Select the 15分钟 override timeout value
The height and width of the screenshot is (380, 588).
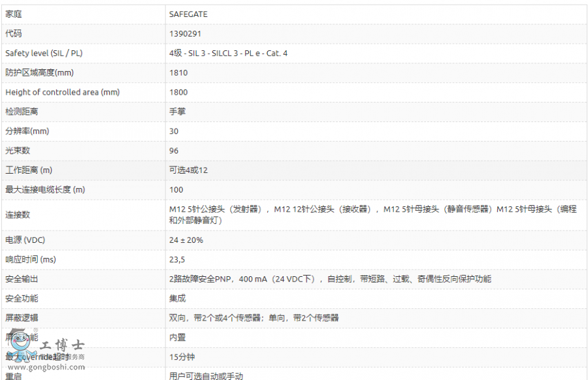tap(182, 357)
